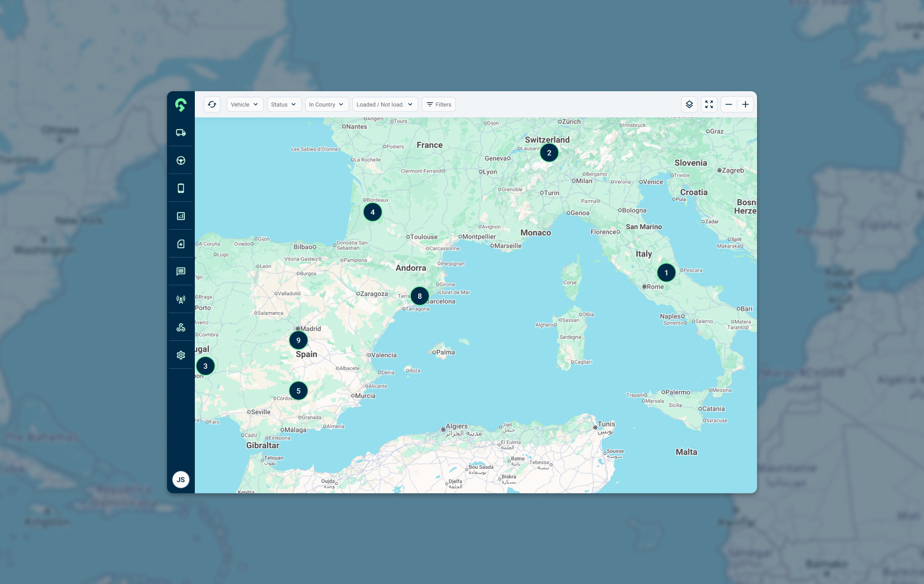Viewport: 924px width, 584px height.
Task: Open the In Country dropdown
Action: (x=327, y=104)
